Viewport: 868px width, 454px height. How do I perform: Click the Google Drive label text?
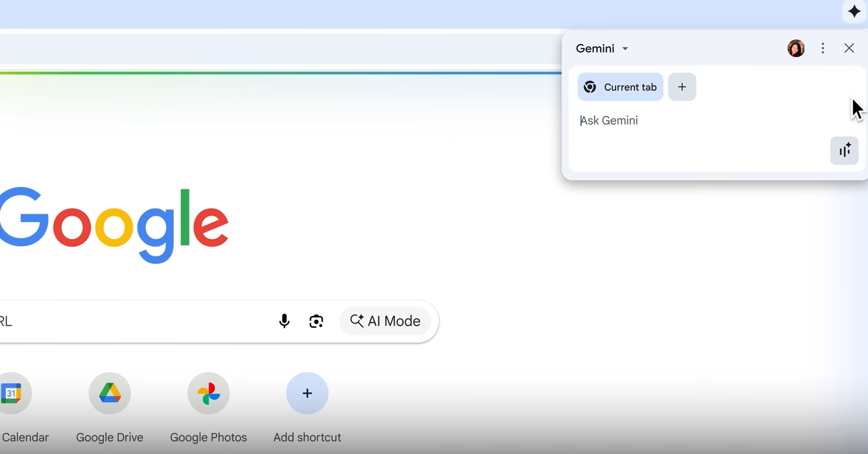tap(110, 437)
